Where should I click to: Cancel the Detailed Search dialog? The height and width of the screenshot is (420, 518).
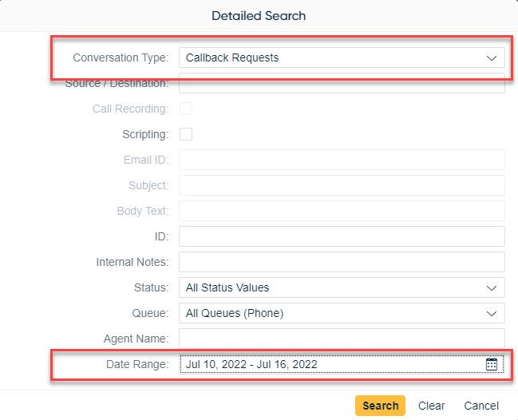click(x=481, y=406)
